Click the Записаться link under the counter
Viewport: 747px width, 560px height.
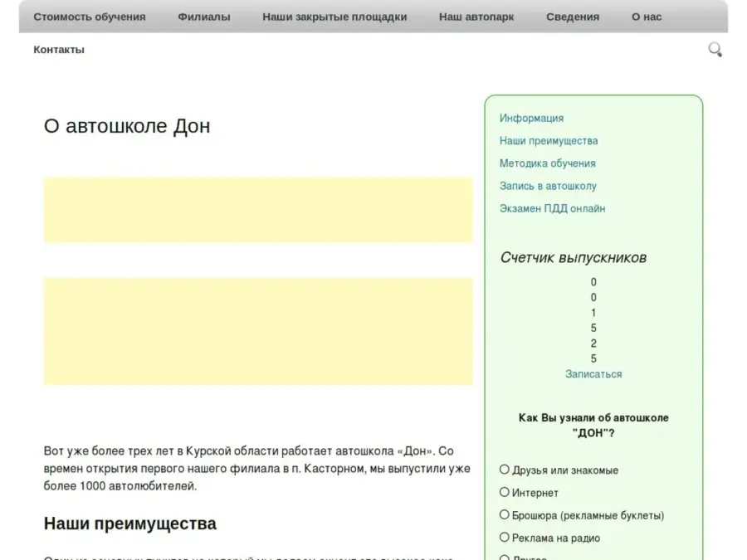point(593,374)
